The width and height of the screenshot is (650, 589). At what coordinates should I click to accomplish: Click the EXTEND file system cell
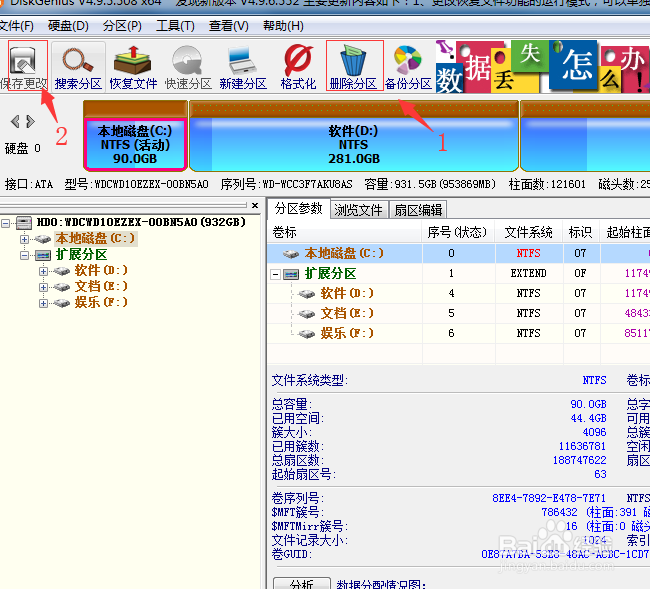[x=529, y=274]
